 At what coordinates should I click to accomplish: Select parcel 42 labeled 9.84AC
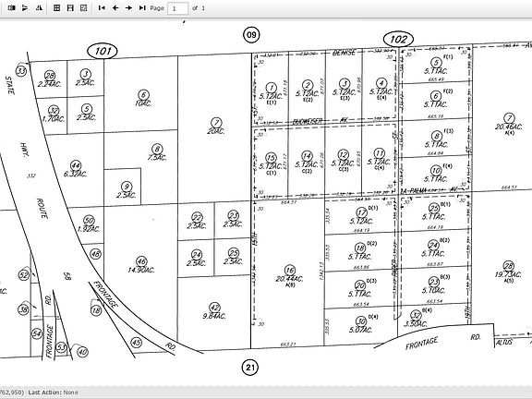(214, 311)
